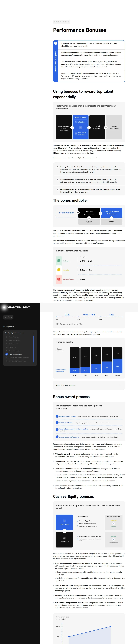Open The Framework in sidebar
Screen dimensions: 138x644
click(x=13, y=344)
